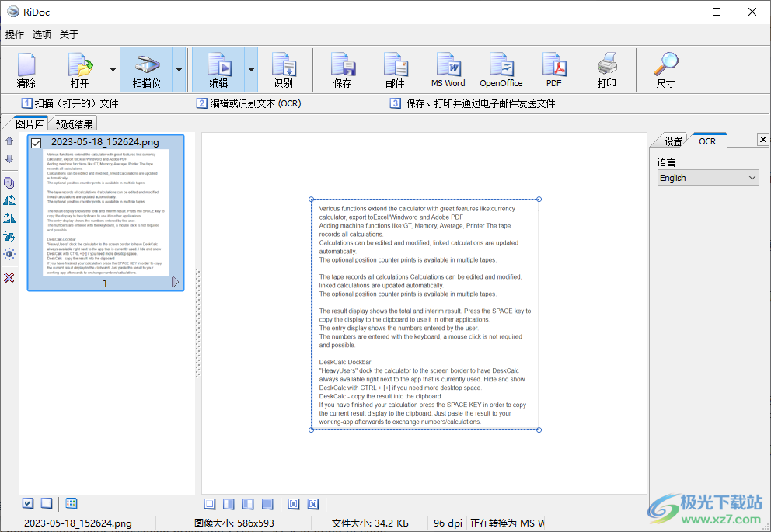Click top-left handle of selection frame

(311, 200)
